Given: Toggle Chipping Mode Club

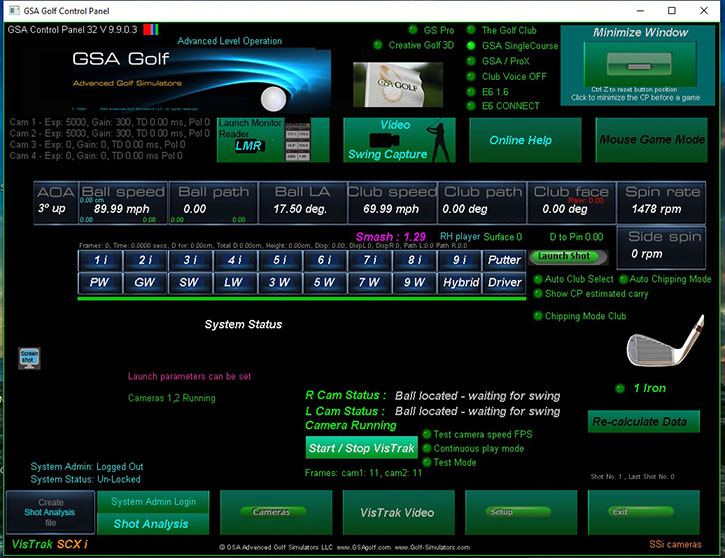Looking at the screenshot, I should 538,316.
